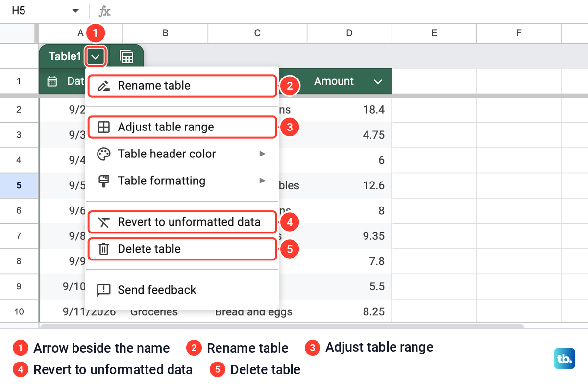
Task: Select row 4 header
Action: click(x=19, y=160)
